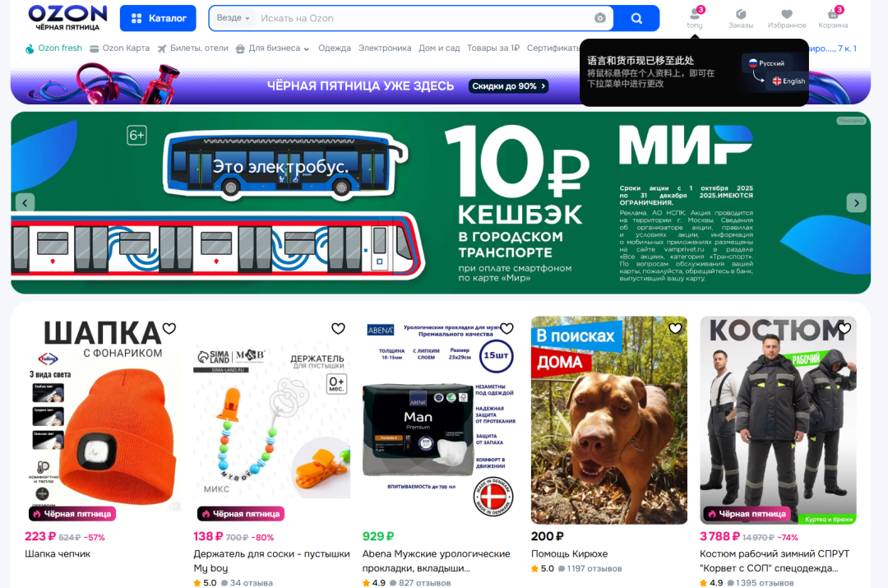This screenshot has width=888, height=588.
Task: Toggle favorite heart on Помощь Кирюхе card
Action: 675,328
